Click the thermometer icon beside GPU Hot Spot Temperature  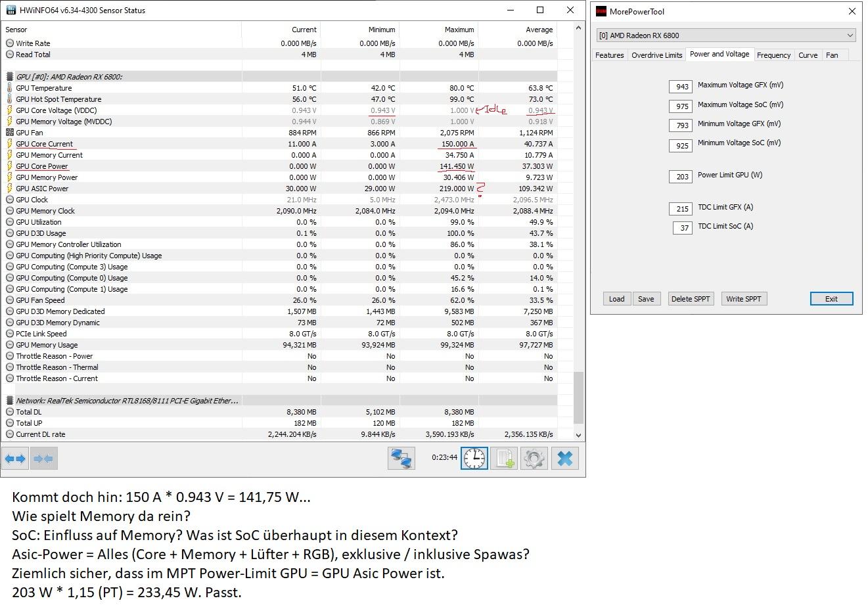coord(10,99)
